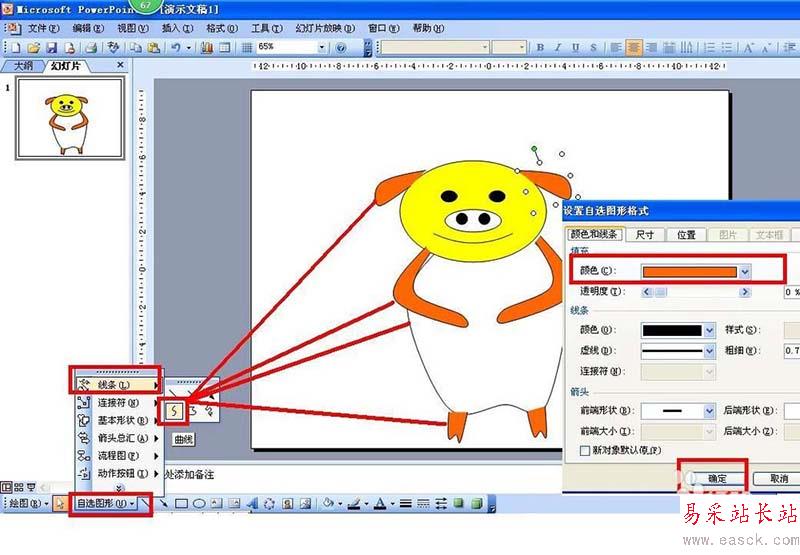This screenshot has width=800, height=555.
Task: Click the Open folder icon
Action: coord(34,48)
